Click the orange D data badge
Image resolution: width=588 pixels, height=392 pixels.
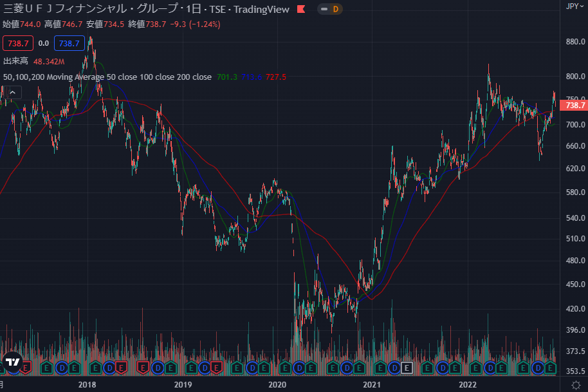[x=335, y=10]
